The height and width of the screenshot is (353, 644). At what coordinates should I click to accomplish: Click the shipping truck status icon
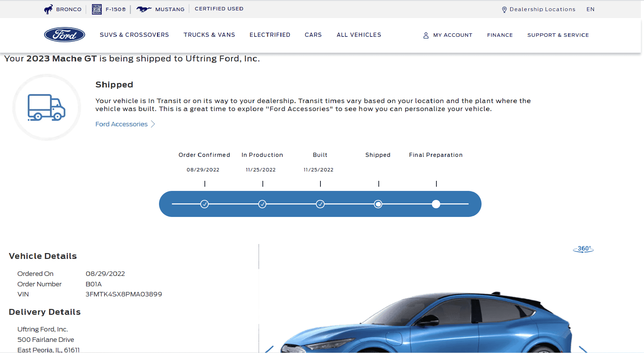[x=47, y=107]
